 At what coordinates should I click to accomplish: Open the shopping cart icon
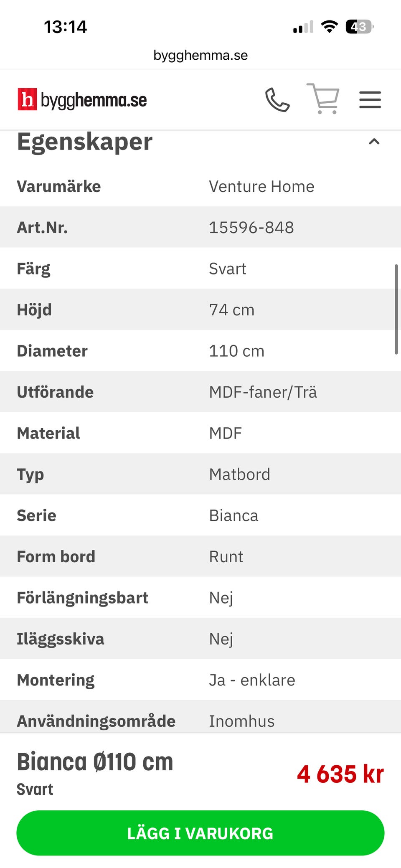click(x=323, y=99)
